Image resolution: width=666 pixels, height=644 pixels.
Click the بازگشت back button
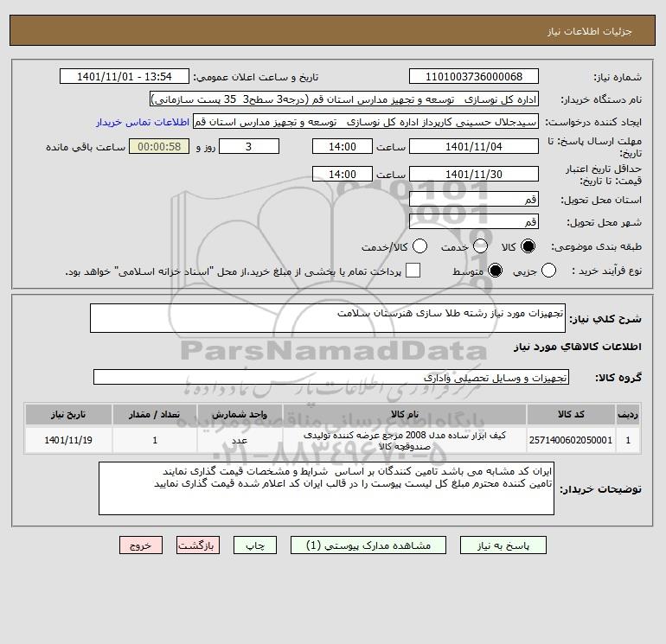click(x=198, y=545)
